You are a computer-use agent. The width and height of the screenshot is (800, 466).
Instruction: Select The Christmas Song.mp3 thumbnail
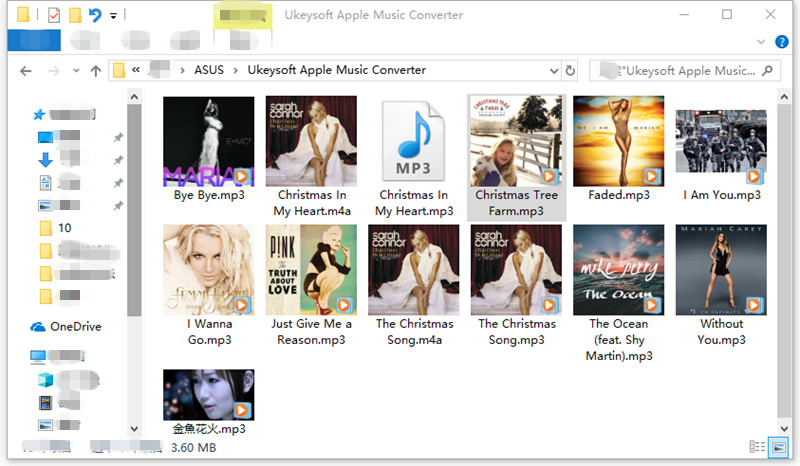click(x=516, y=270)
